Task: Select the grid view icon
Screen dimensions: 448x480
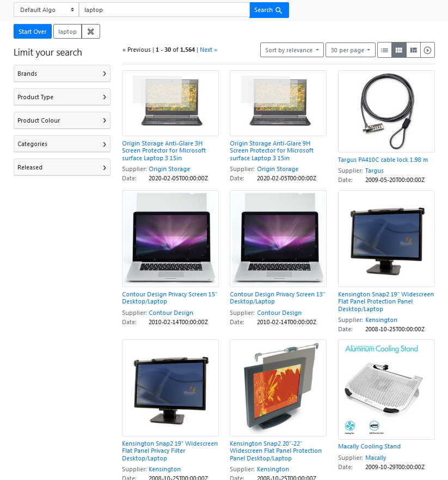Action: coord(399,50)
